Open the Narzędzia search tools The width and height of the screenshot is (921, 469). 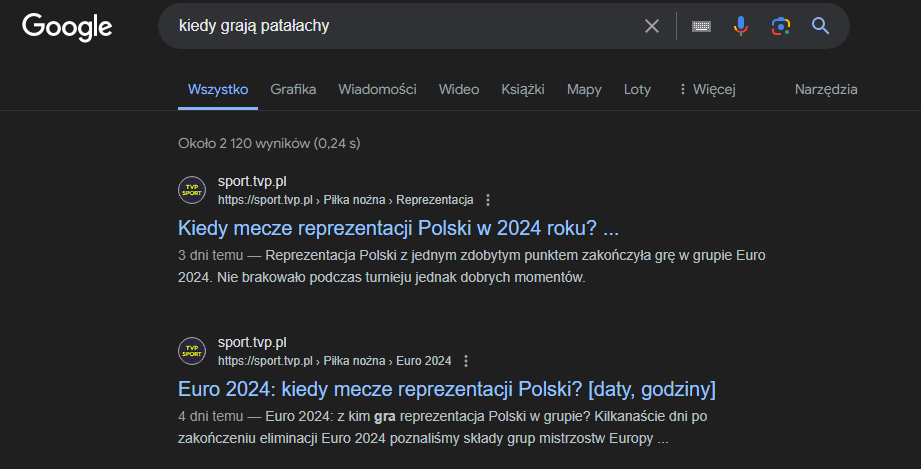tap(826, 89)
